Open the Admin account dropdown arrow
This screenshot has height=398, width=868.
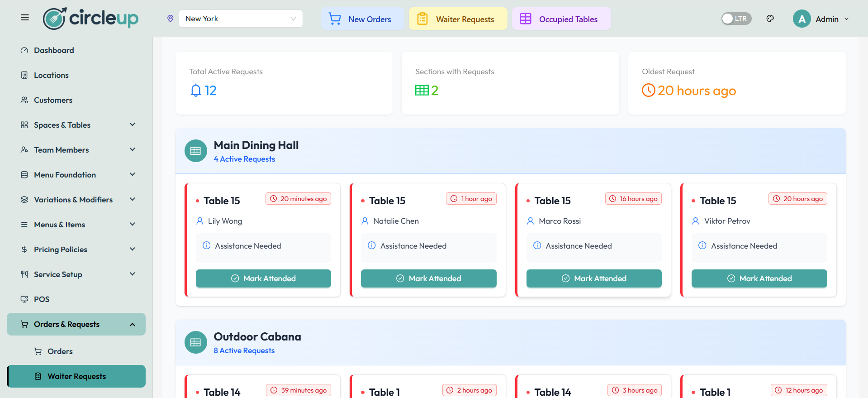click(x=847, y=19)
